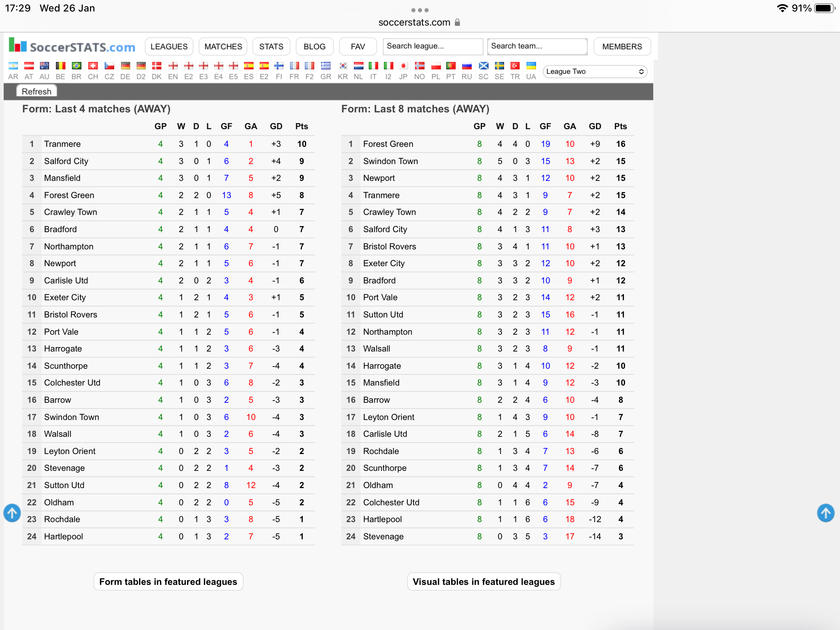Select the Brazil (BR) flag

click(76, 66)
